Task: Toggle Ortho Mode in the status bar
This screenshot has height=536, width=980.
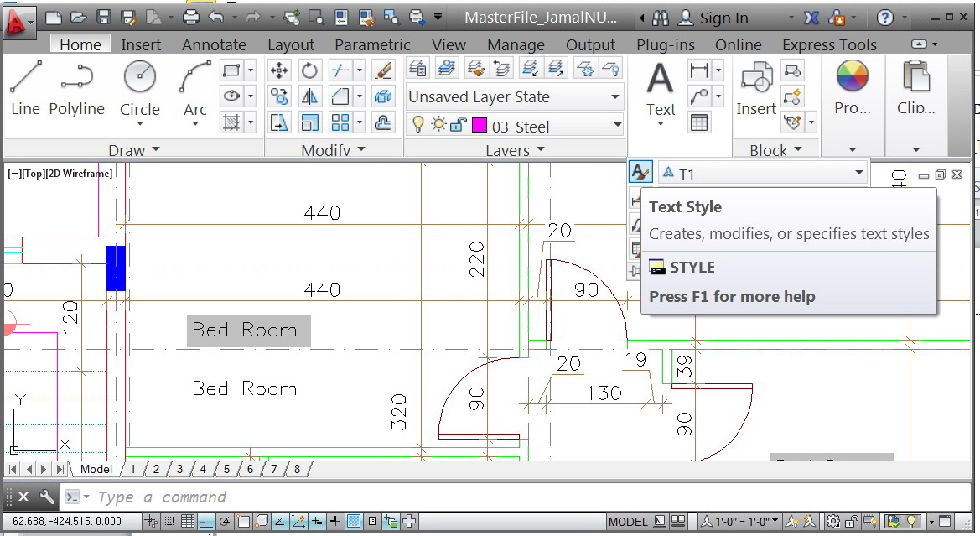Action: (x=206, y=520)
